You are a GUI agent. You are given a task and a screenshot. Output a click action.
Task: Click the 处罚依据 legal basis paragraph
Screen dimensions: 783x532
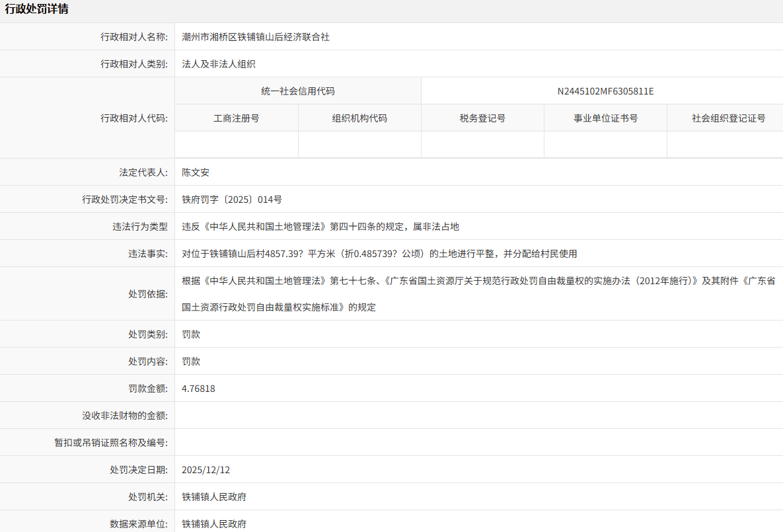click(478, 293)
